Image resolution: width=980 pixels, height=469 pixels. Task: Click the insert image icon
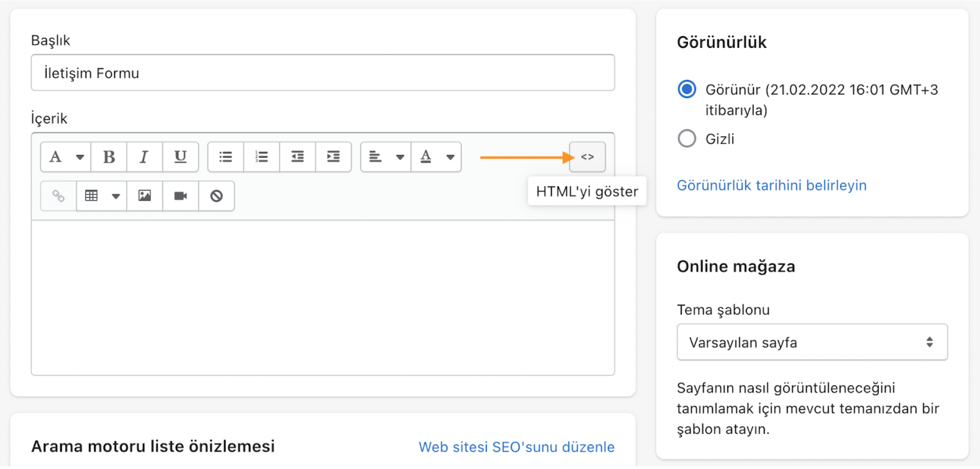tap(145, 196)
